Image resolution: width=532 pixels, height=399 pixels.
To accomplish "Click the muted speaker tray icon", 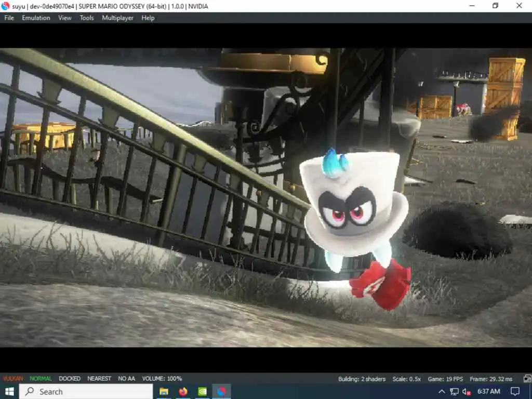I will pyautogui.click(x=466, y=392).
